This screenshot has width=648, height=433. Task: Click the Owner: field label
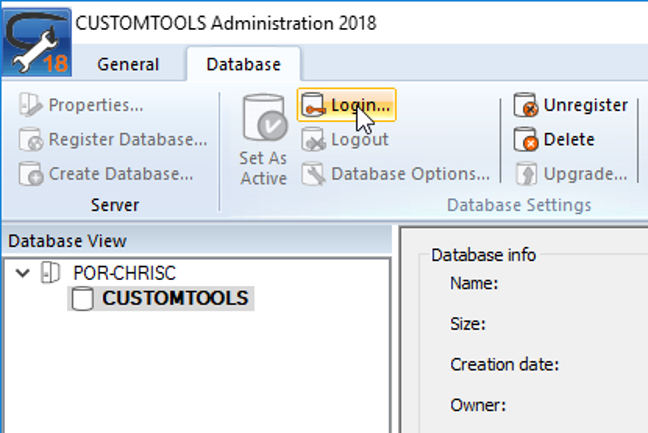(x=478, y=405)
